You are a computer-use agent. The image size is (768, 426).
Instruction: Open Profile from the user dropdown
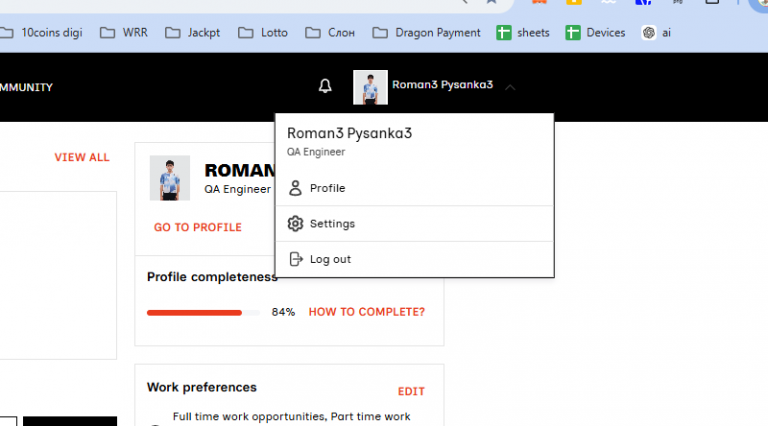[x=414, y=188]
